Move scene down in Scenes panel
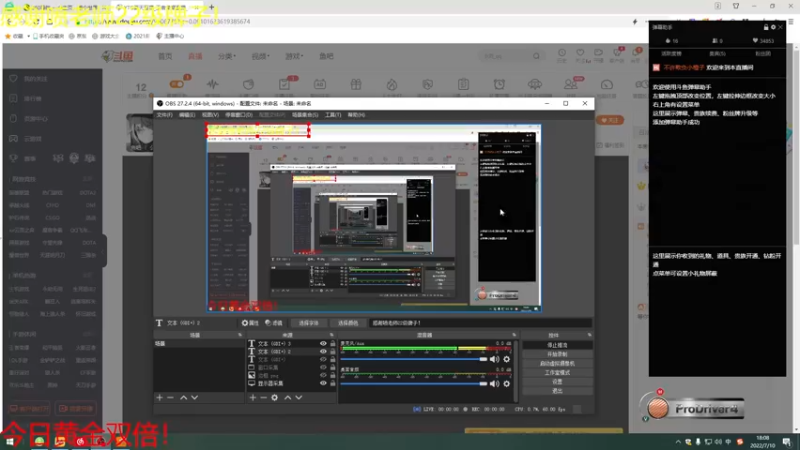 (194, 397)
